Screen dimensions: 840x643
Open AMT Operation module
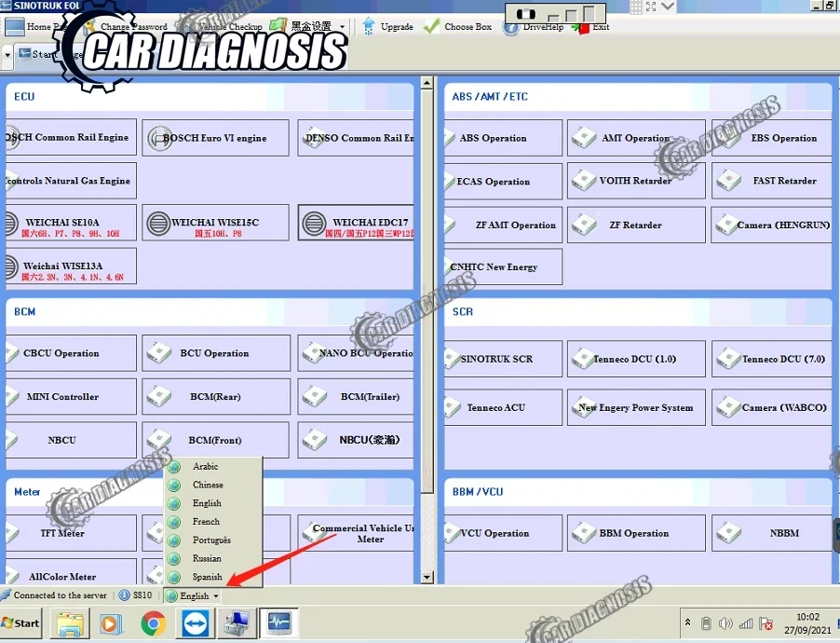(x=636, y=138)
